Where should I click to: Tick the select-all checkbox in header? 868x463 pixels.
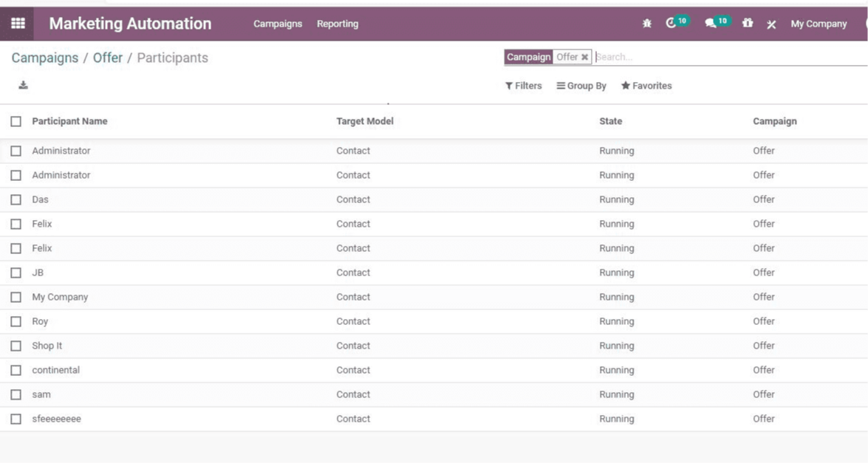[16, 121]
